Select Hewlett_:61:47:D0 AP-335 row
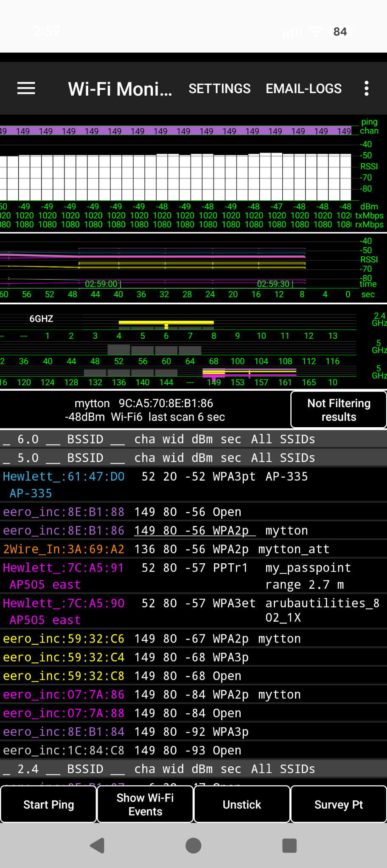This screenshot has height=868, width=387. [x=193, y=484]
